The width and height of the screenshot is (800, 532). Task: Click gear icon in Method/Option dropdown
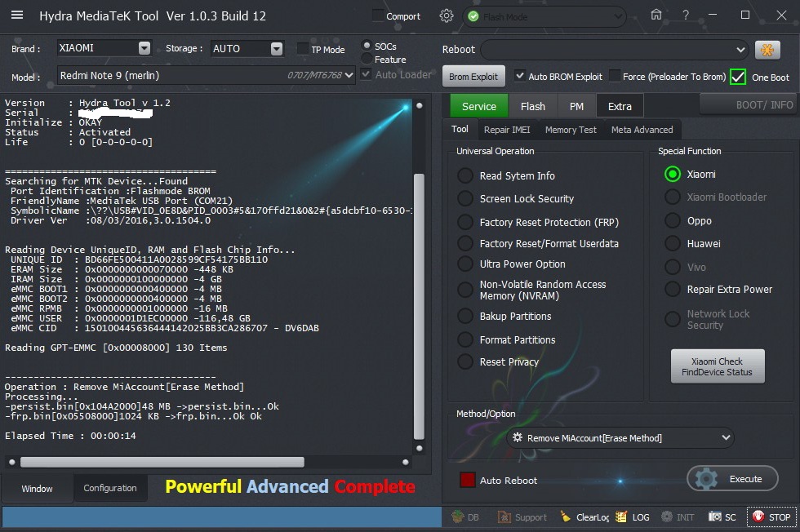[x=518, y=437]
